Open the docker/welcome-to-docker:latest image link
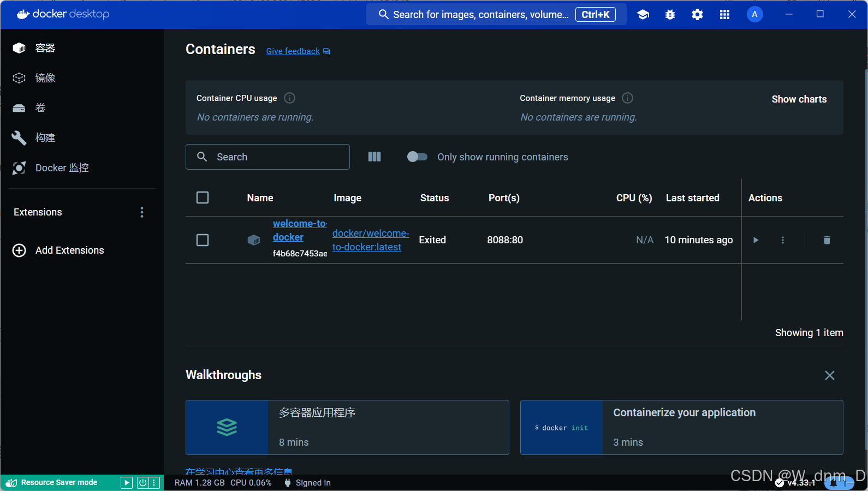This screenshot has width=868, height=491. pos(371,240)
